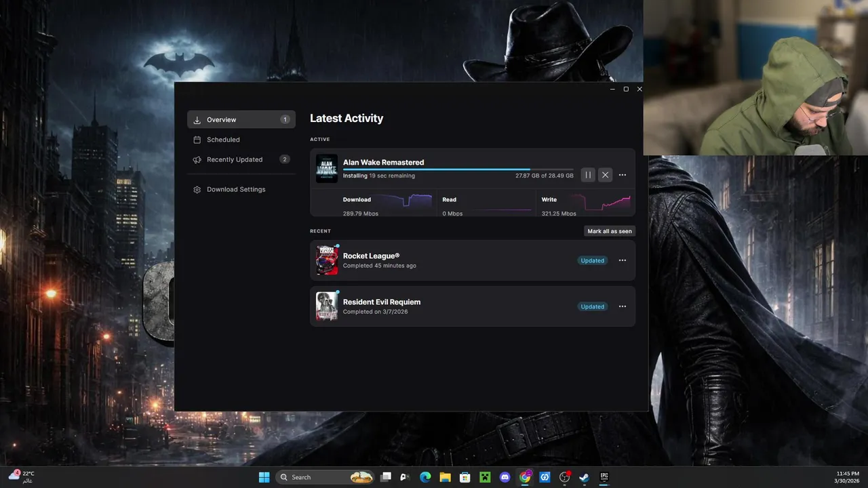Open OBS Studio from taskbar
This screenshot has width=868, height=488.
[564, 477]
